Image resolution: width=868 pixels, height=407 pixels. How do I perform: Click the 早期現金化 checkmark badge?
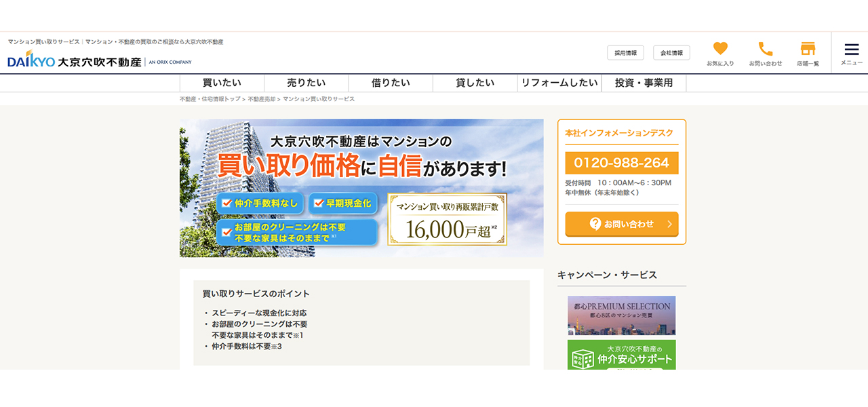click(343, 203)
